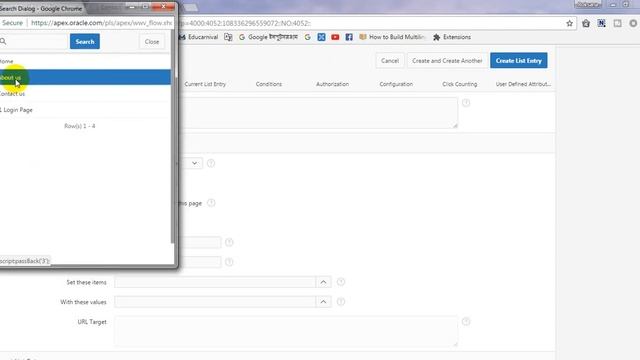The width and height of the screenshot is (640, 360).
Task: Switch to Current List Entry tab
Action: pyautogui.click(x=205, y=84)
